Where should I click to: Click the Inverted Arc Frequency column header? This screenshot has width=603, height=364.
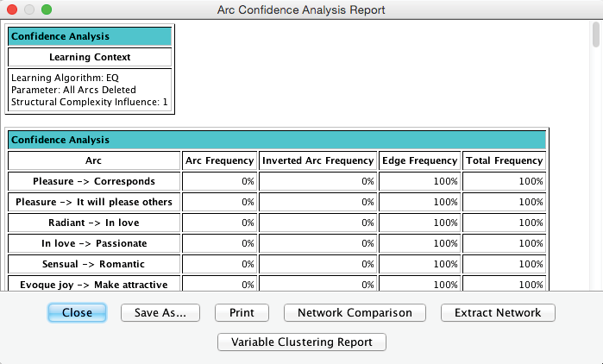click(x=317, y=160)
